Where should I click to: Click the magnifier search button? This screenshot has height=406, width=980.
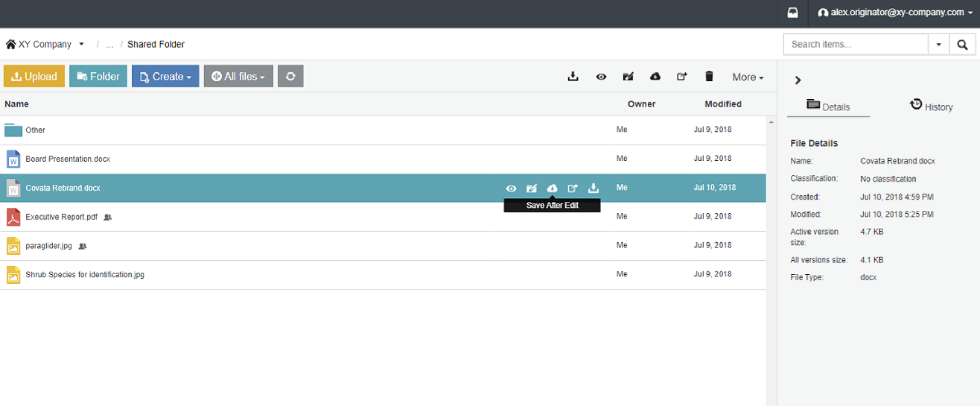(x=962, y=45)
